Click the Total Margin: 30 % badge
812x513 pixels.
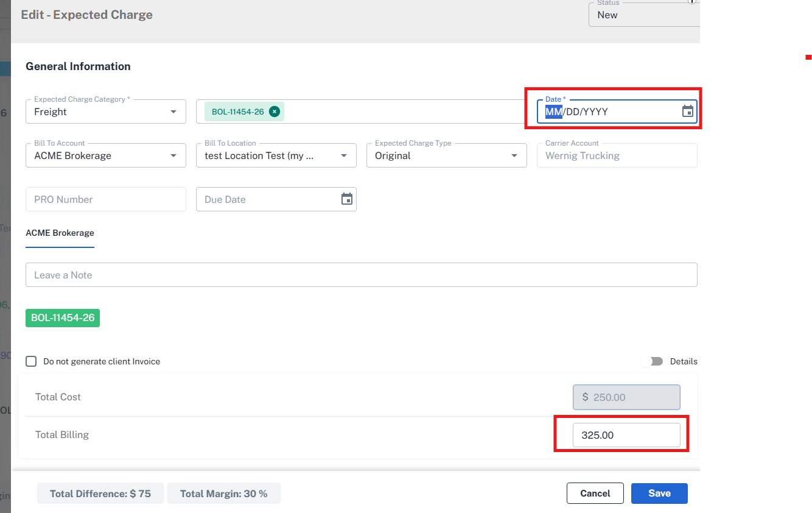tap(223, 494)
